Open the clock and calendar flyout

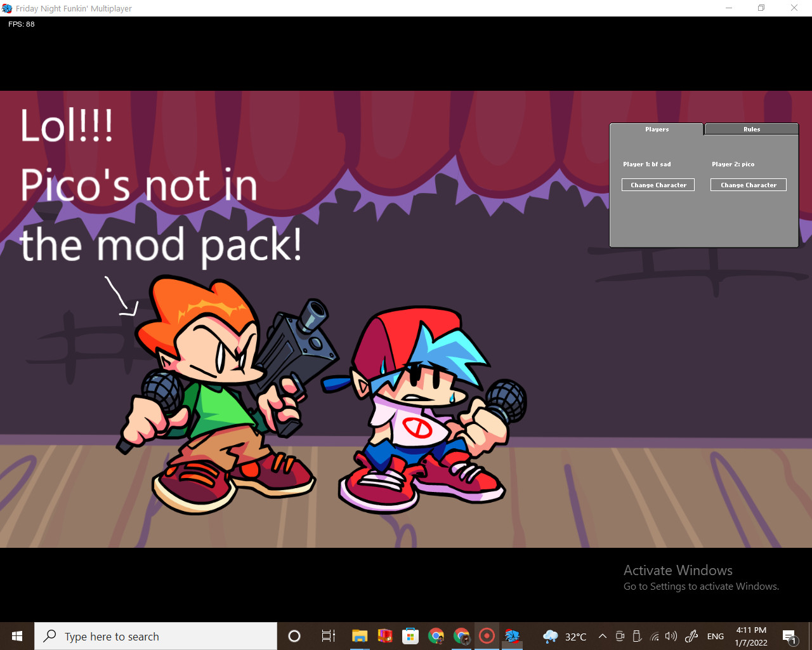pyautogui.click(x=751, y=636)
